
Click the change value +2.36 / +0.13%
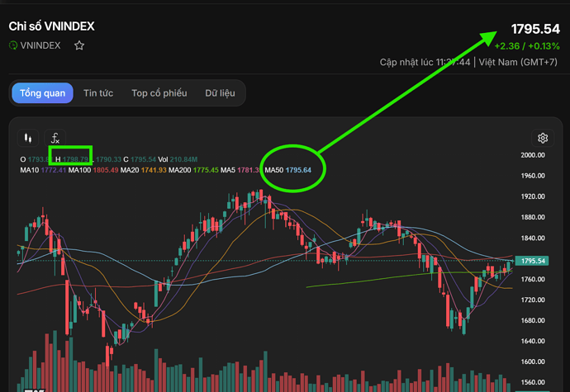coord(527,46)
